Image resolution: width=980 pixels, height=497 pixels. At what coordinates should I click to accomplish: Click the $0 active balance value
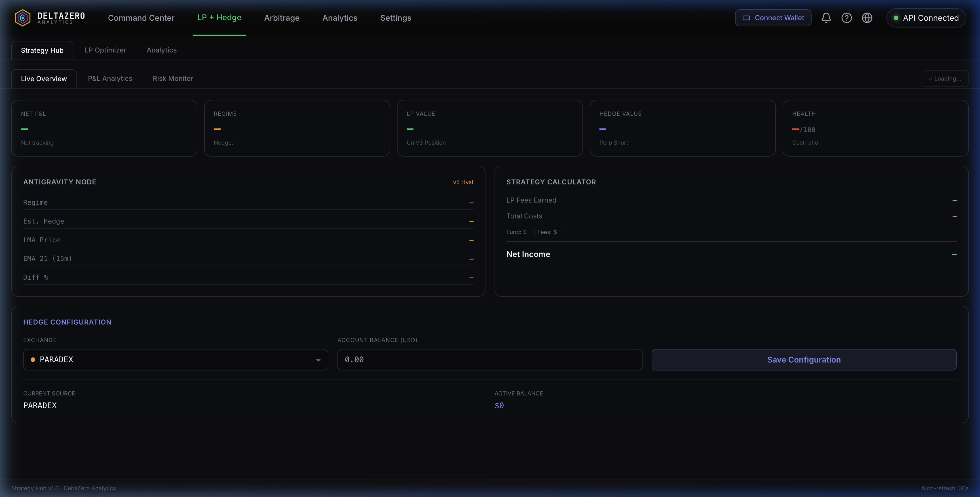click(x=500, y=405)
